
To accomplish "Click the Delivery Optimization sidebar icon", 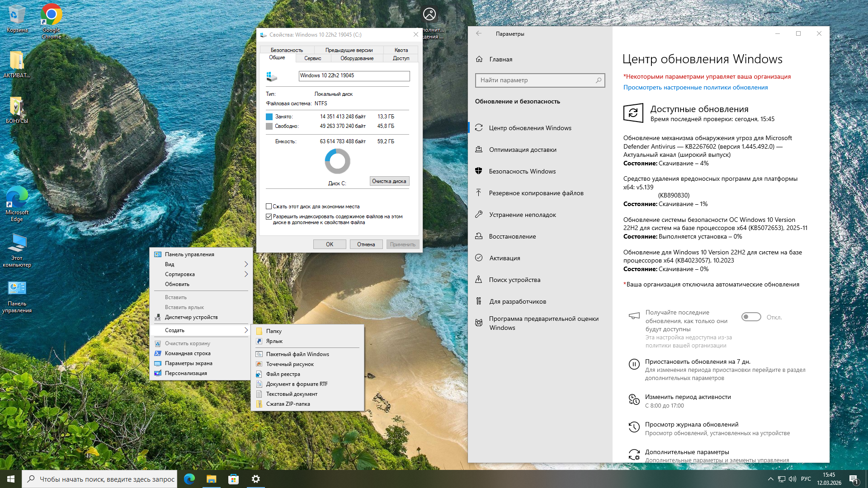I will click(479, 150).
